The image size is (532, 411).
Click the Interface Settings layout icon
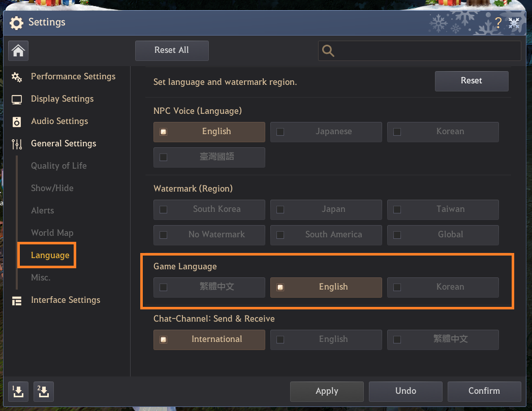click(17, 301)
